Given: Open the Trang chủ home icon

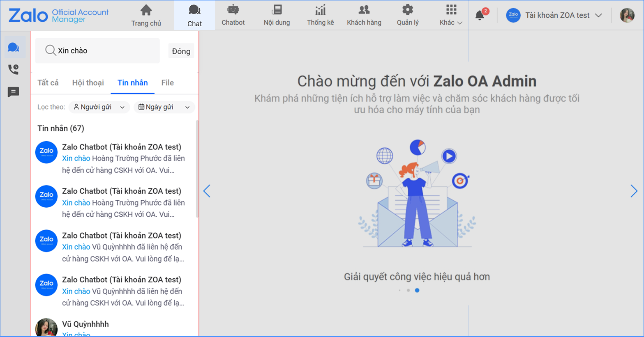Looking at the screenshot, I should 146,10.
